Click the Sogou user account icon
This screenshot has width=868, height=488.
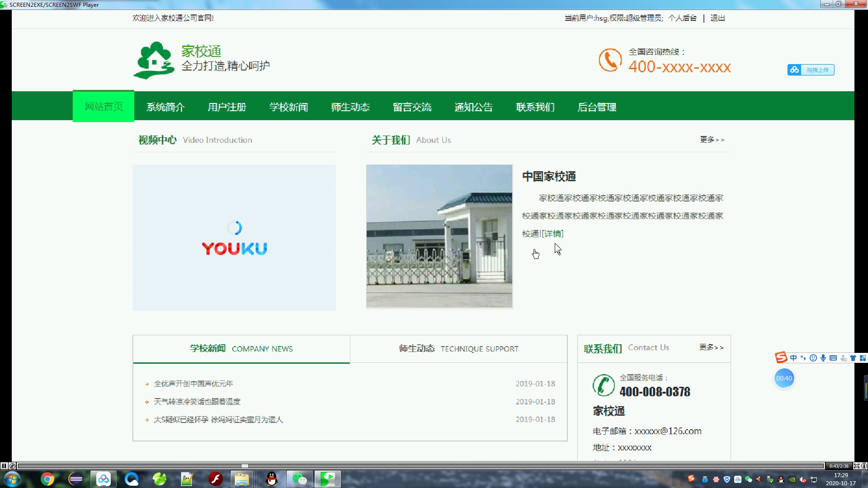(843, 358)
